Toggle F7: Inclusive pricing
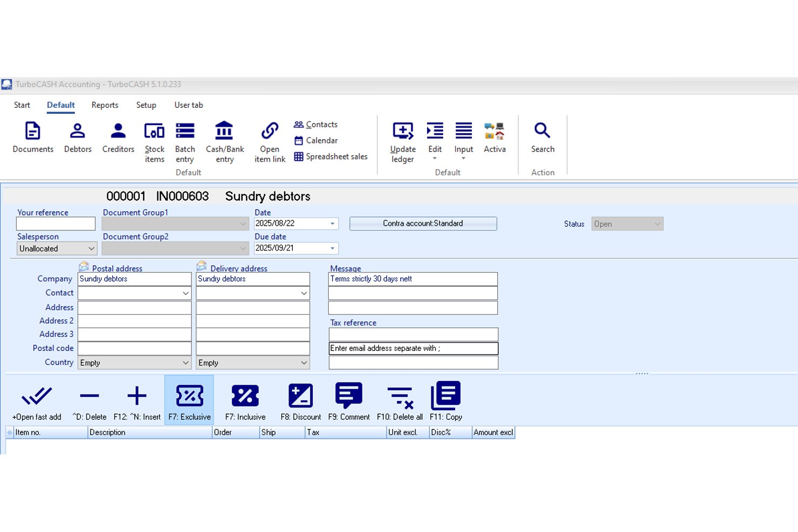 [x=245, y=402]
